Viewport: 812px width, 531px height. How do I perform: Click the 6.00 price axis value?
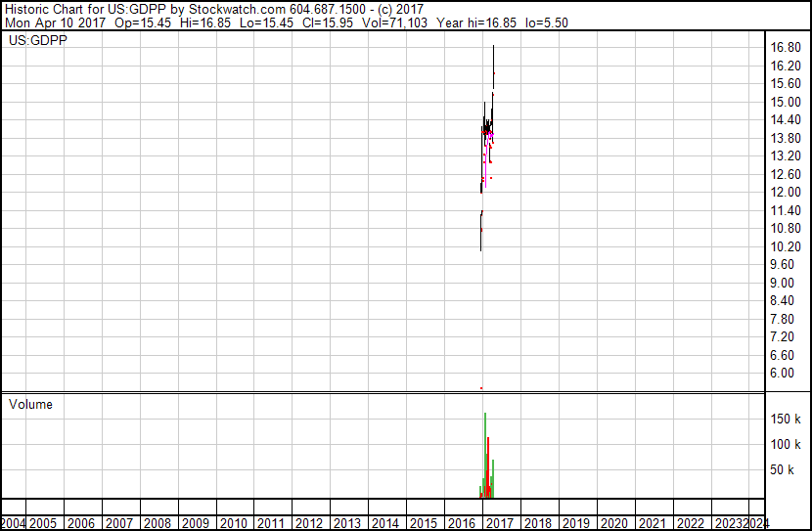point(782,374)
